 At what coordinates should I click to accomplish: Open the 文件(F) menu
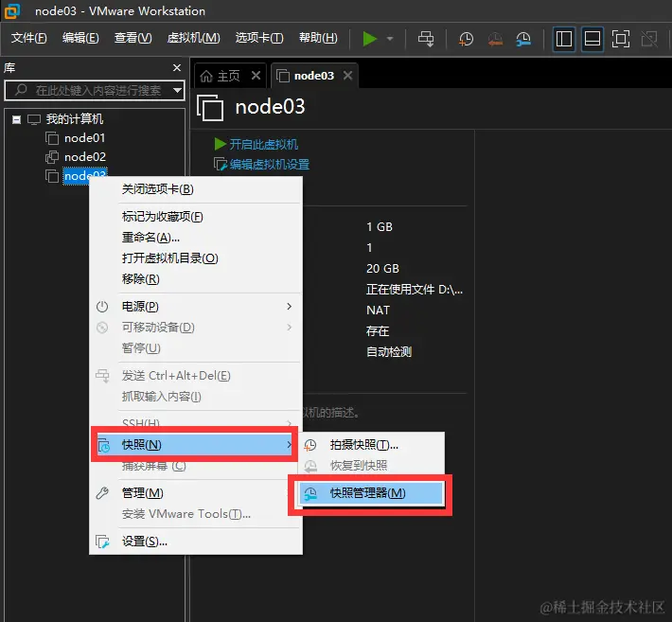pos(28,38)
